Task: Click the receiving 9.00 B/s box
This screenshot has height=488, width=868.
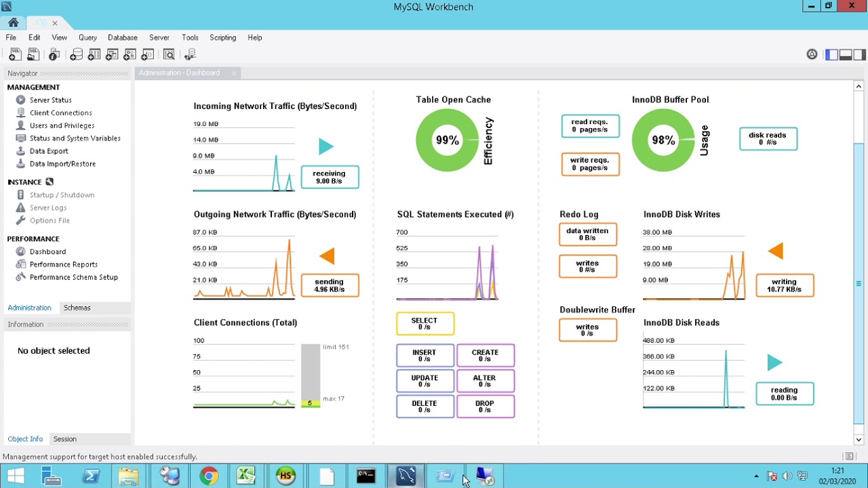Action: click(330, 177)
